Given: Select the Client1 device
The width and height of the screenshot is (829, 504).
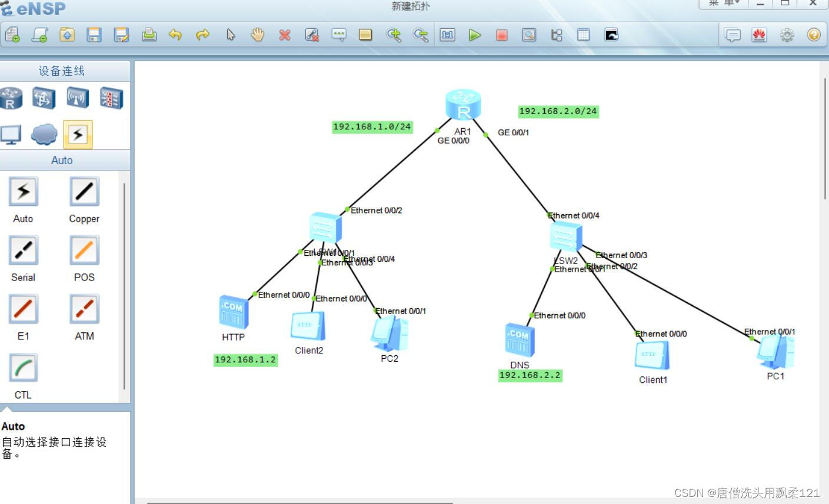Looking at the screenshot, I should coord(652,355).
